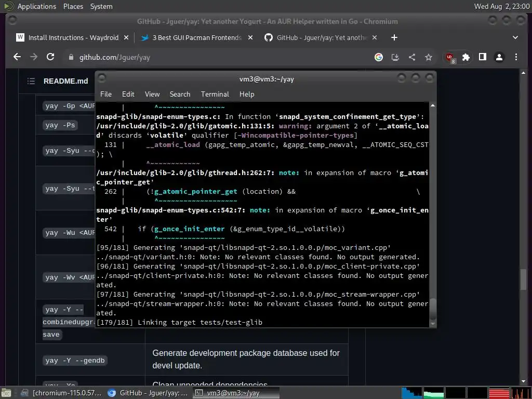
Task: Close the Install Instructions Waydroid tab
Action: pyautogui.click(x=126, y=37)
